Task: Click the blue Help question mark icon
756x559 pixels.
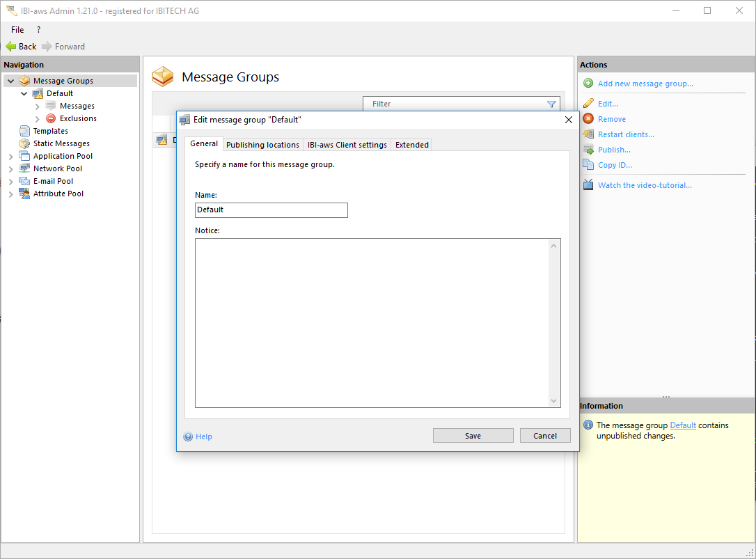Action: click(188, 436)
